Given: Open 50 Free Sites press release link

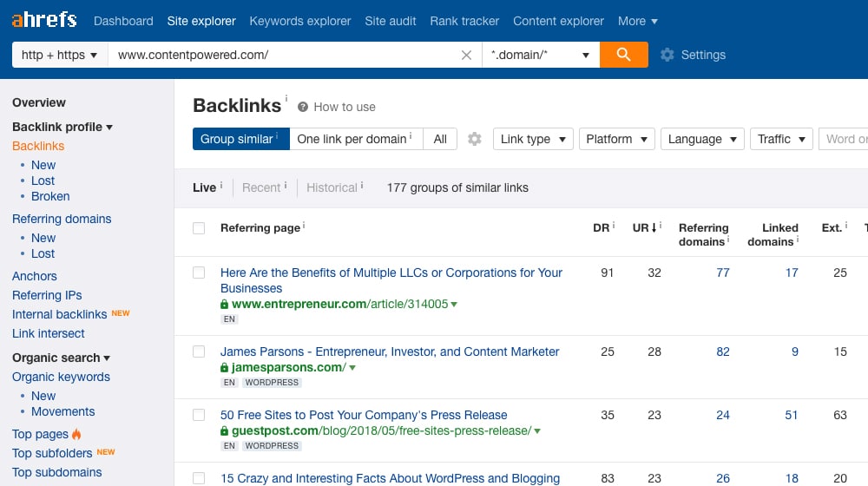Looking at the screenshot, I should (364, 415).
